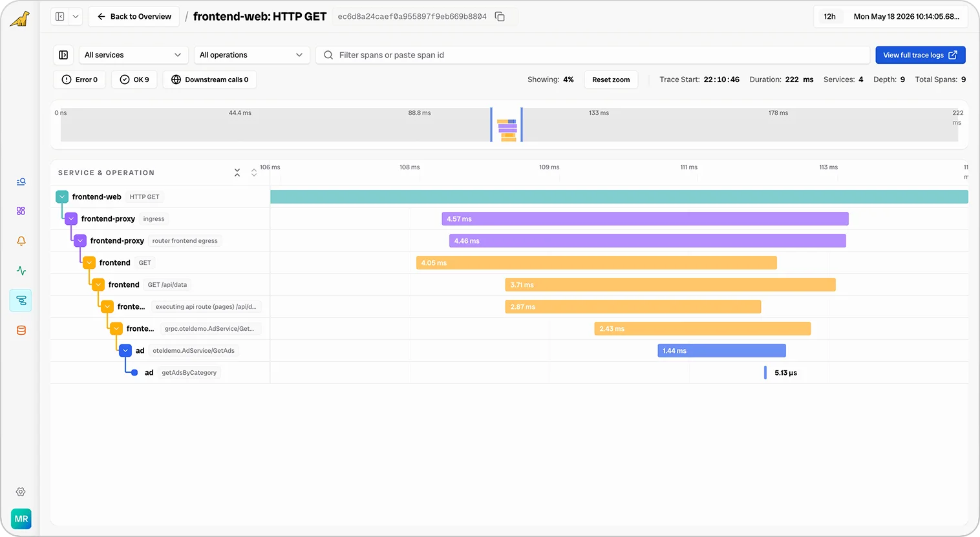Click the external link icon on trace logs button
This screenshot has width=980, height=537.
[x=953, y=55]
